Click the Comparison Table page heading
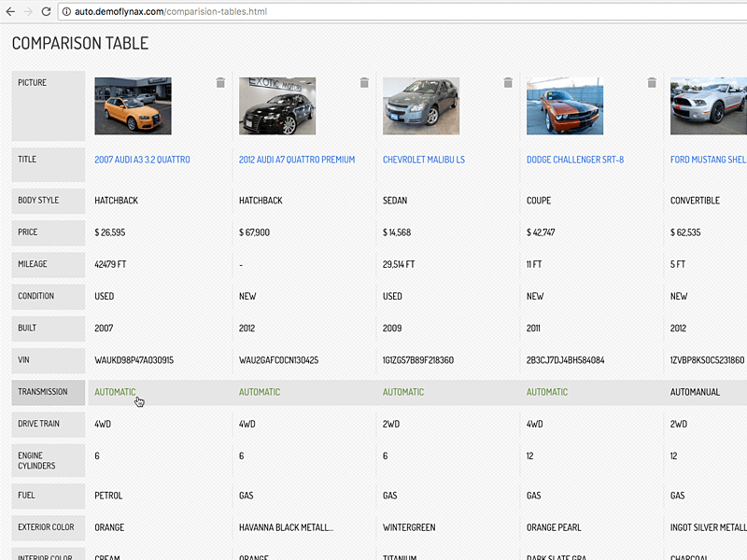 click(80, 43)
